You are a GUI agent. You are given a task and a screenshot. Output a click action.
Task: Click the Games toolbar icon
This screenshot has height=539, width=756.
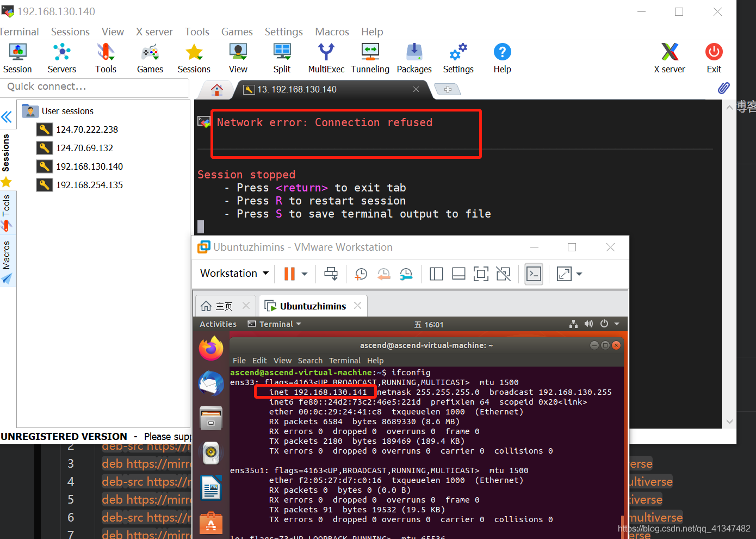point(150,58)
